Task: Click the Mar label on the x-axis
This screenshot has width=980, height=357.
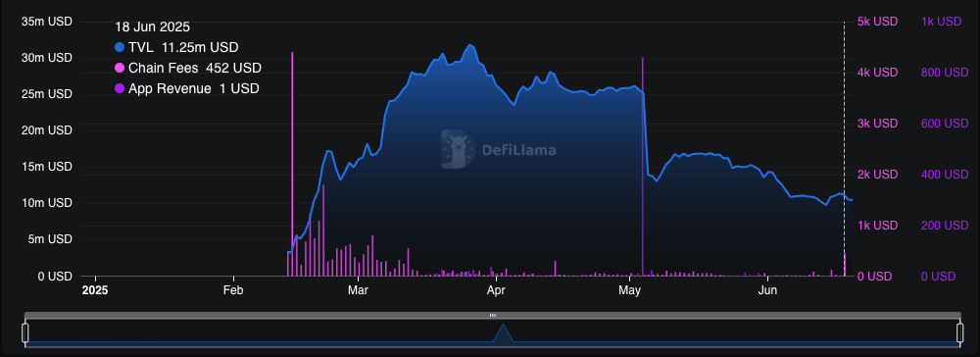Action: (x=358, y=290)
